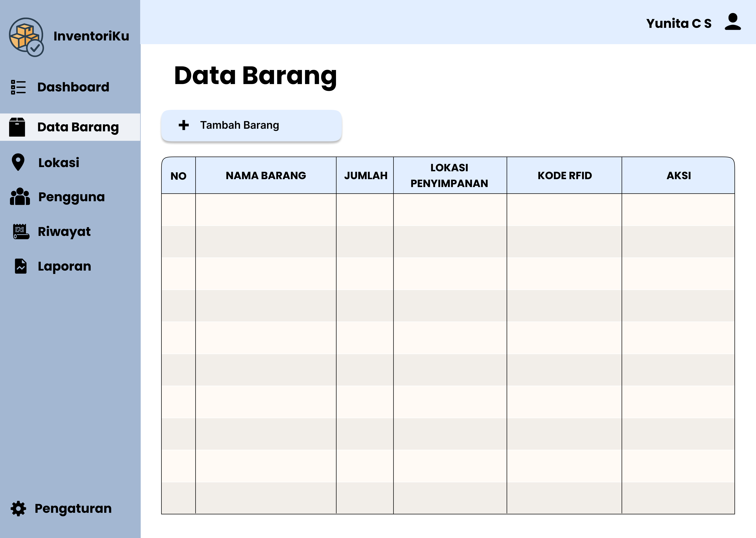
Task: Open the Pengguna menu
Action: (x=72, y=197)
